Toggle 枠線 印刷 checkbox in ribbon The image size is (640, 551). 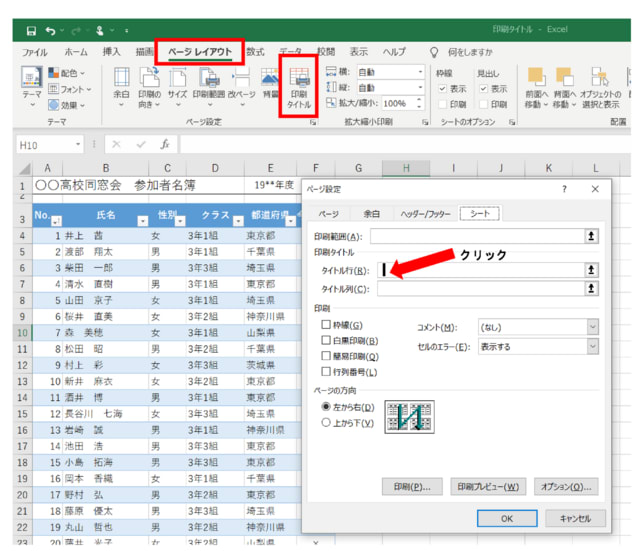click(442, 104)
